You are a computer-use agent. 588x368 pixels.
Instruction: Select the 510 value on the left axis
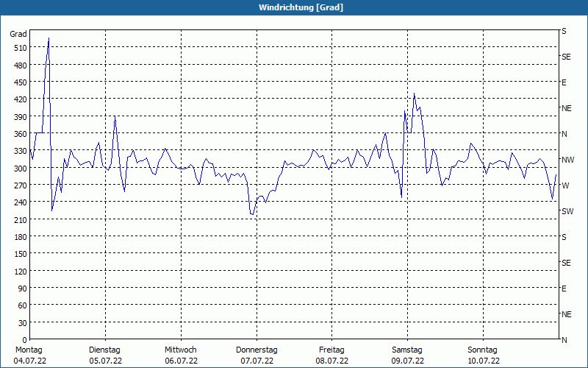(18, 48)
